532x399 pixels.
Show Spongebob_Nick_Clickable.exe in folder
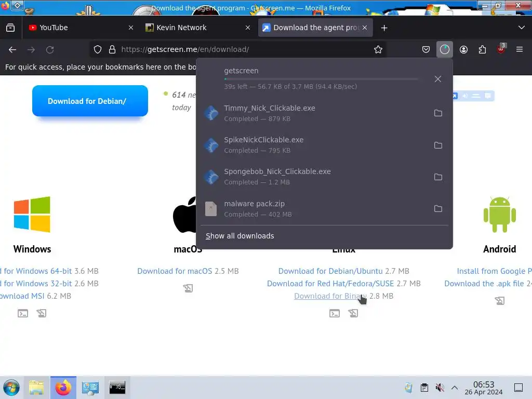438,177
